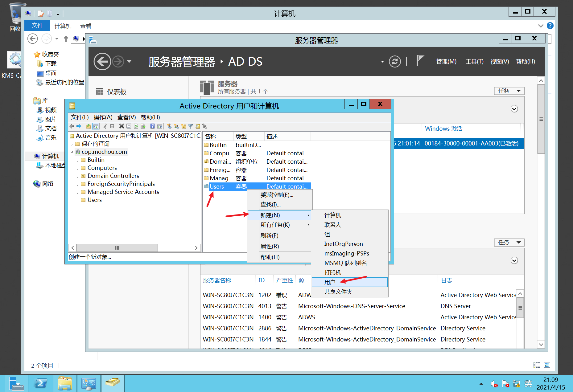The image size is (573, 392).
Task: Expand the Domain Controllers tree node arrow
Action: tap(78, 176)
